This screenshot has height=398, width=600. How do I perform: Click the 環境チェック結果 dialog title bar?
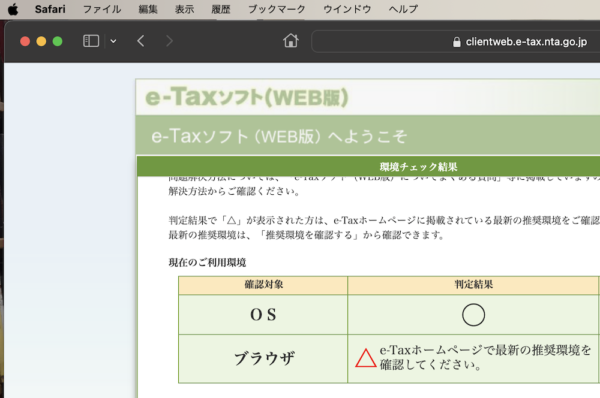(x=368, y=166)
